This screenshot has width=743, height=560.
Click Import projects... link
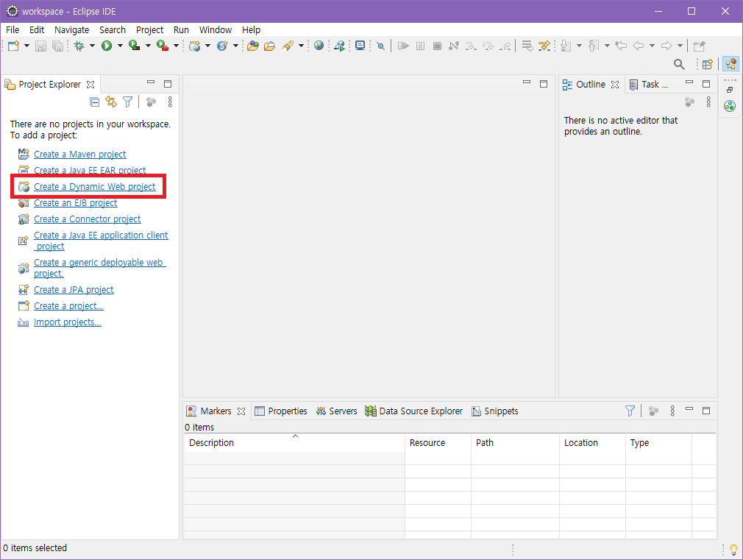click(x=67, y=322)
